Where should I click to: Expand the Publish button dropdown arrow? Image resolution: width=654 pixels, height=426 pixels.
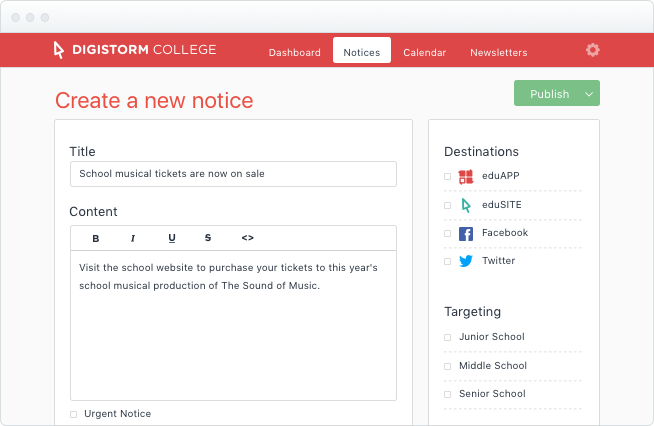(589, 94)
